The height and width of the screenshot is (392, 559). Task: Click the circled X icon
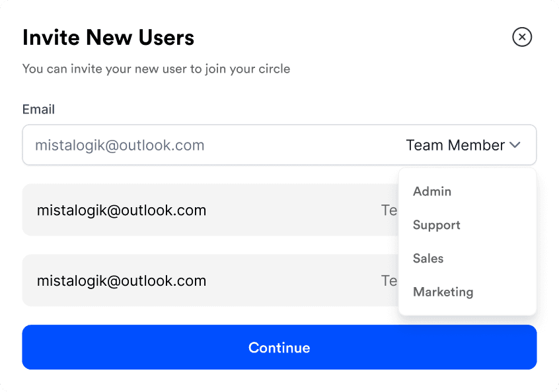pyautogui.click(x=522, y=37)
